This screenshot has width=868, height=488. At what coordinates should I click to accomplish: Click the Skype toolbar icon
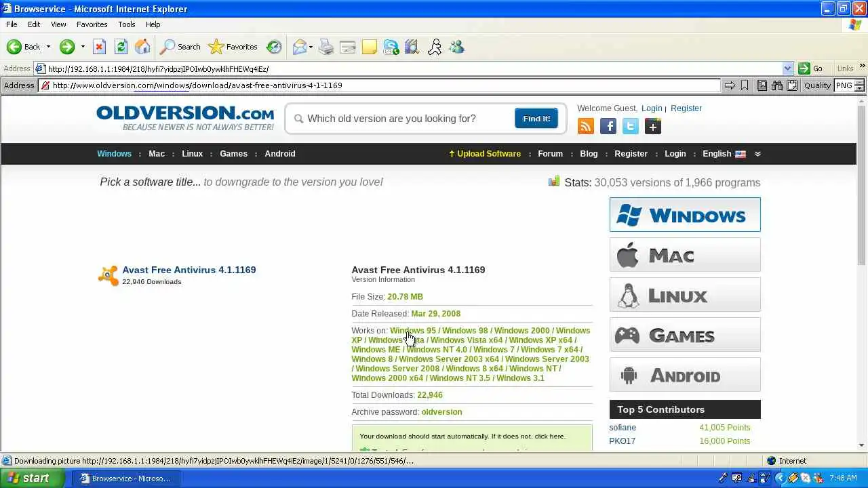(x=391, y=47)
